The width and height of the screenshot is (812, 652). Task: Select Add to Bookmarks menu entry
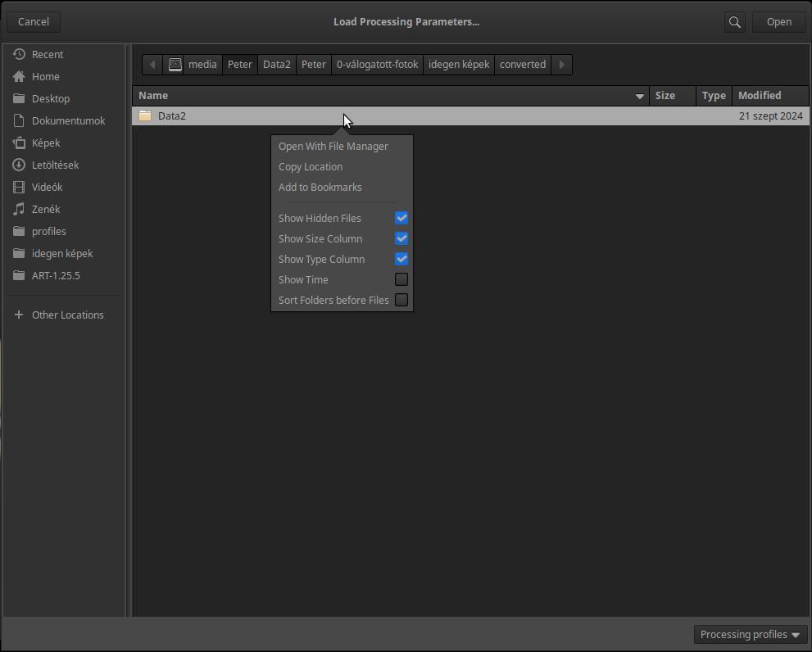[320, 187]
